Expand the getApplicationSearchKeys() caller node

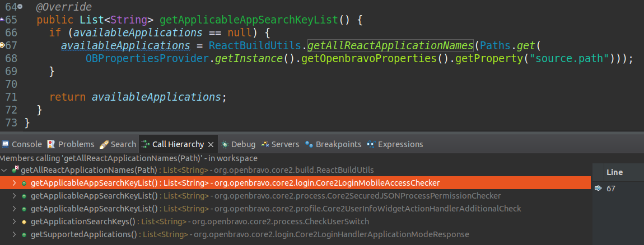[15, 222]
